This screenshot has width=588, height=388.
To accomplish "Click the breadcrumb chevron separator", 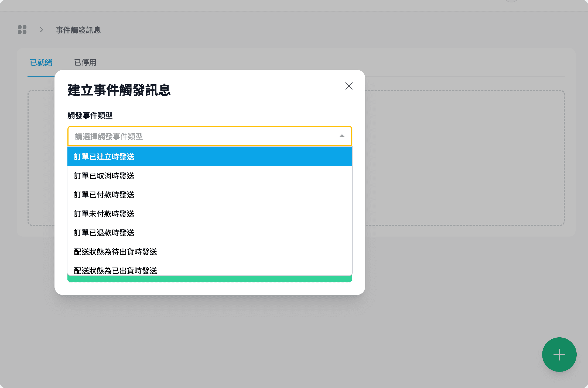I will pos(42,30).
